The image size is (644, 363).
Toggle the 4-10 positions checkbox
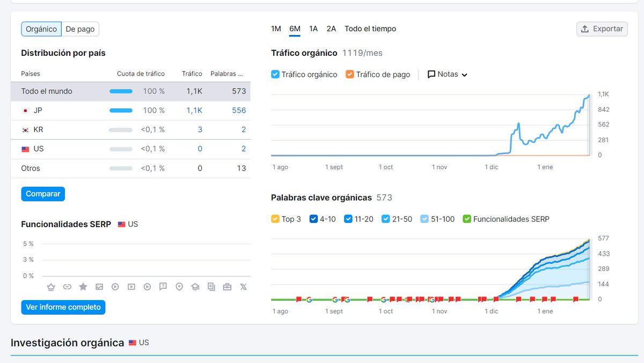pos(314,219)
